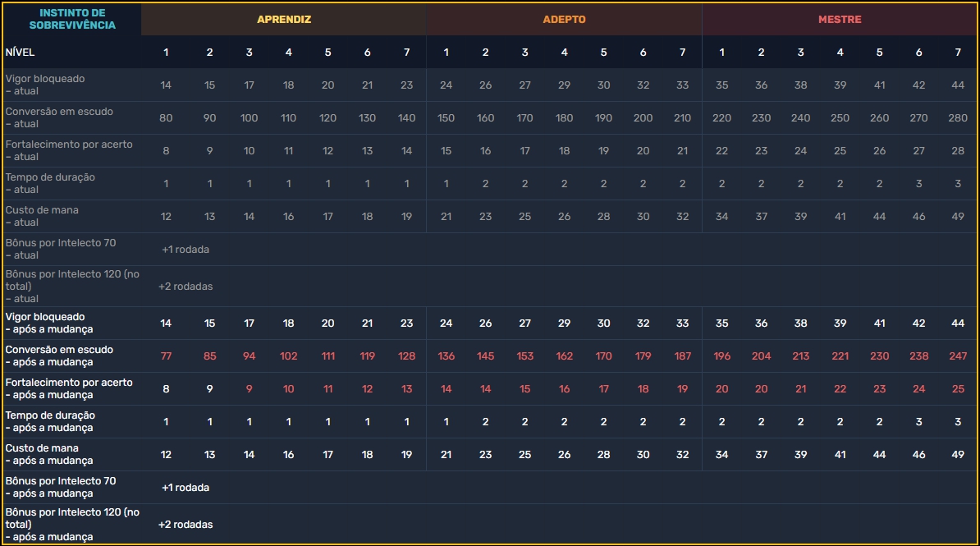
Task: Click current fortalecimento value 15
Action: click(446, 151)
